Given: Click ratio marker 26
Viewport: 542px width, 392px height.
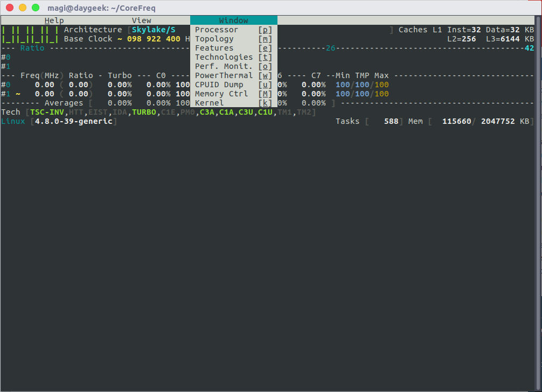Looking at the screenshot, I should pyautogui.click(x=330, y=48).
